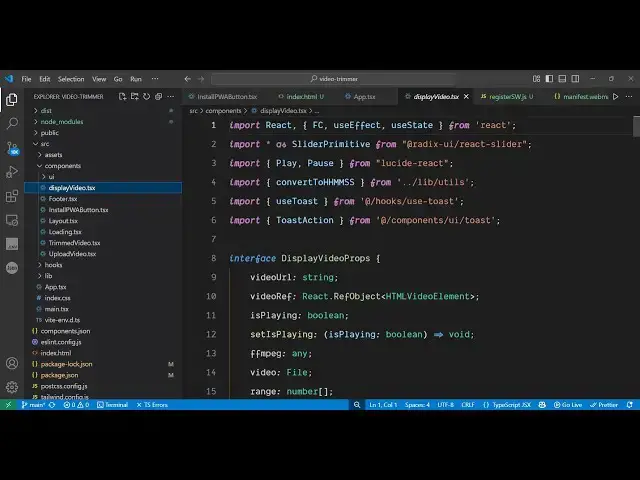This screenshot has width=640, height=480.
Task: Collapse all folders in explorer
Action: pyautogui.click(x=158, y=97)
